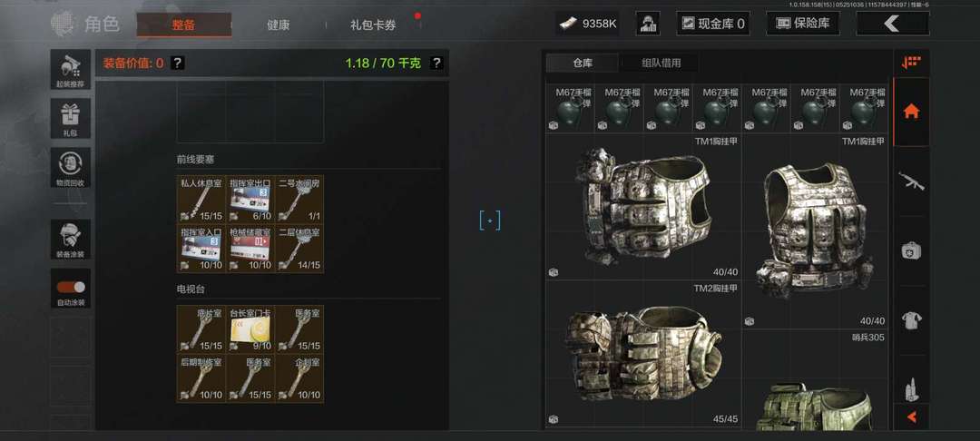
Task: Select the 指挥室入口 keycard
Action: point(201,248)
